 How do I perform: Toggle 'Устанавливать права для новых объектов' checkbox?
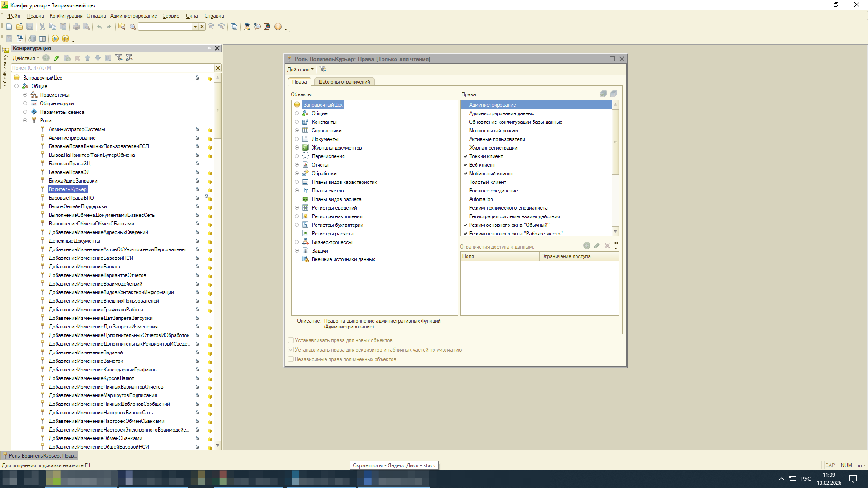[291, 340]
